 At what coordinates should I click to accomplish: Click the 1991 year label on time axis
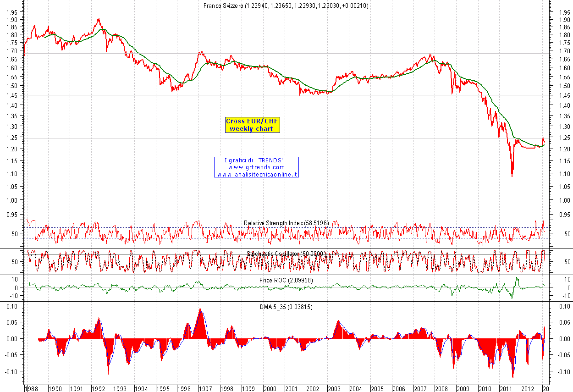click(x=77, y=388)
